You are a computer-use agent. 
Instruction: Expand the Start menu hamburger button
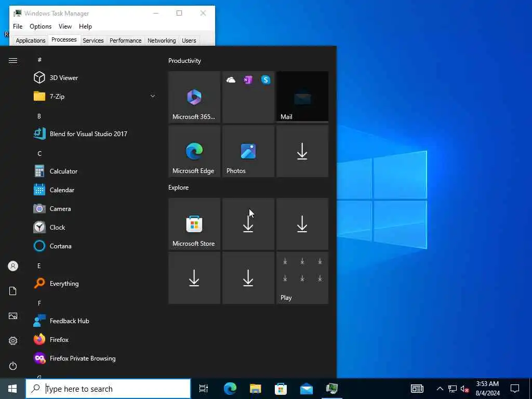pyautogui.click(x=13, y=60)
